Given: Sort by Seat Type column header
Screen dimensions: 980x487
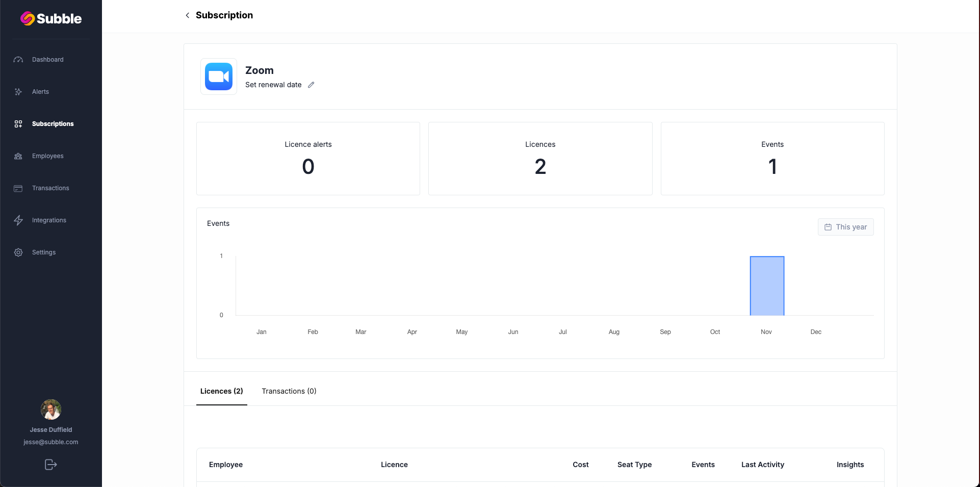Looking at the screenshot, I should click(x=634, y=465).
